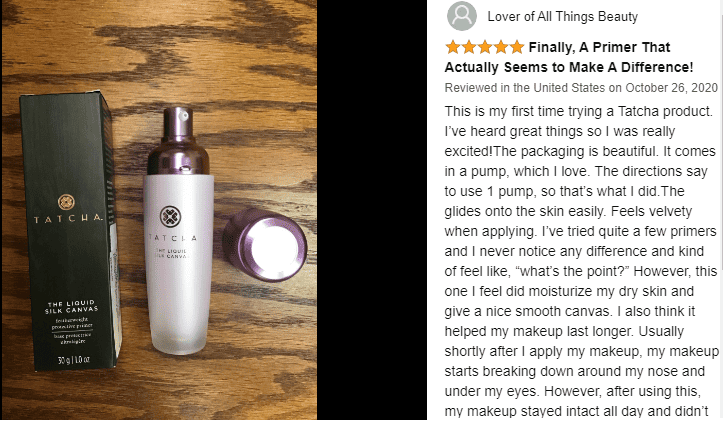723x427 pixels.
Task: Click the last gold star in the rating
Action: coord(517,47)
